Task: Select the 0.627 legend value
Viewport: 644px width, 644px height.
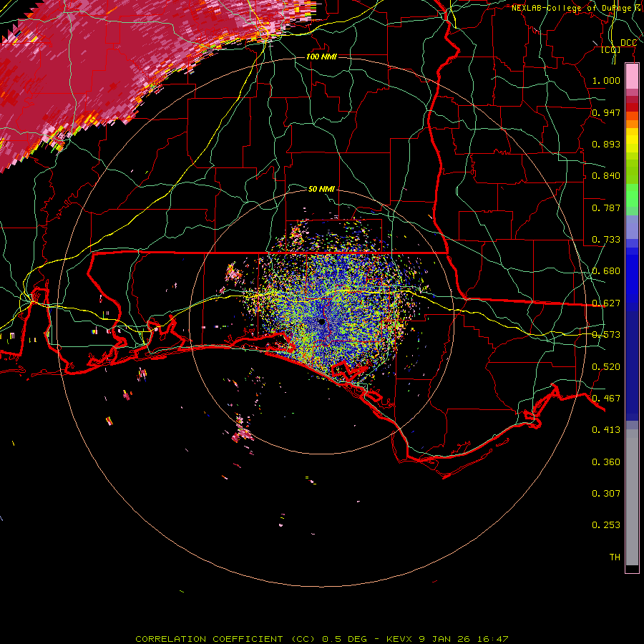Action: (606, 303)
